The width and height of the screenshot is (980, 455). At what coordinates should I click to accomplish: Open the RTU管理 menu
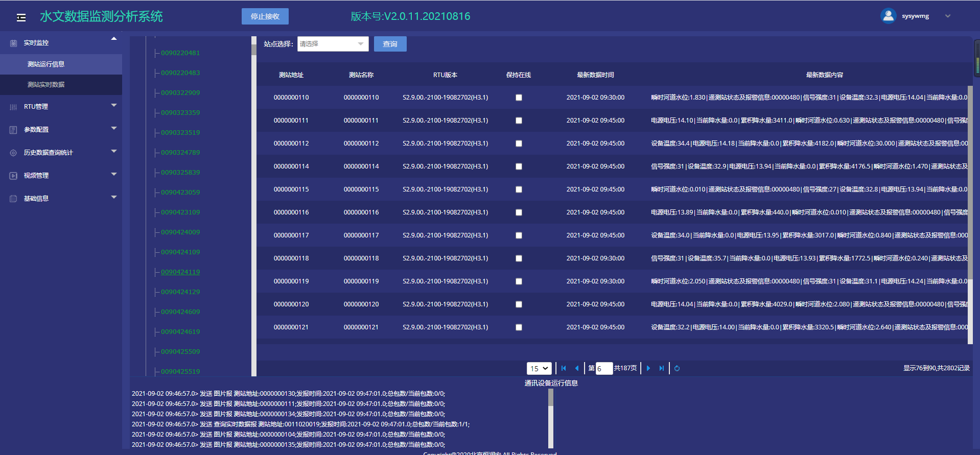pos(61,107)
